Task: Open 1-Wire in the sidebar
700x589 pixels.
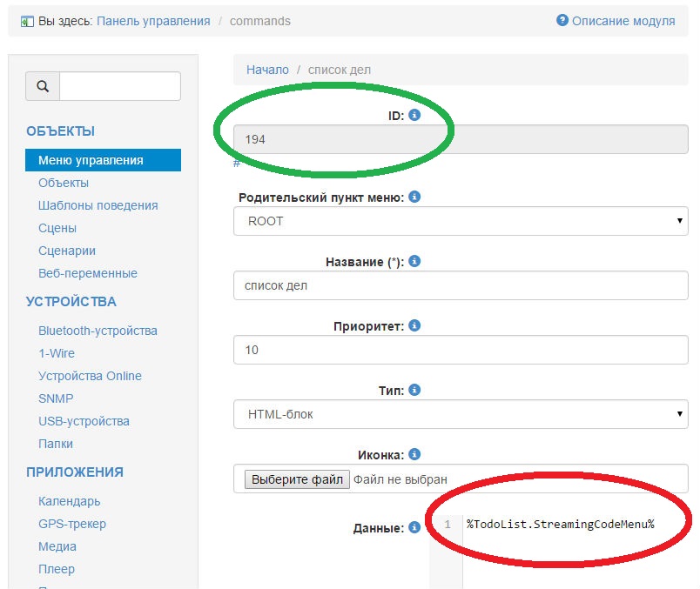Action: (57, 353)
